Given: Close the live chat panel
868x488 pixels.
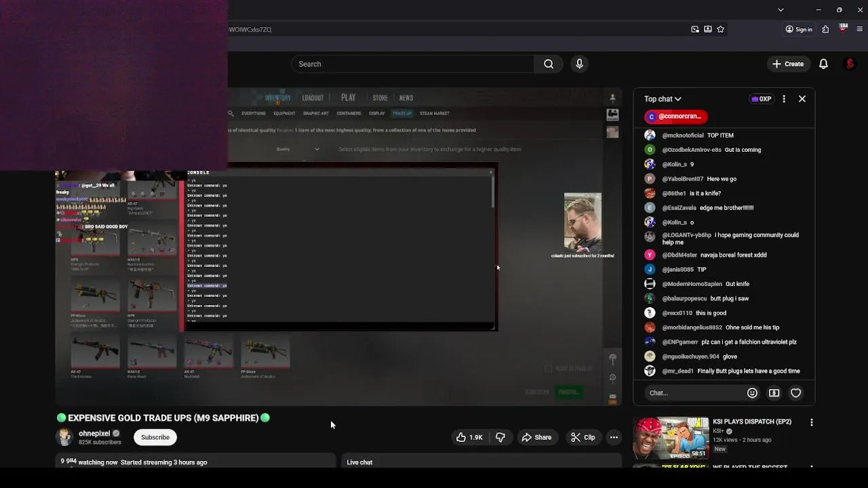Looking at the screenshot, I should pyautogui.click(x=802, y=99).
